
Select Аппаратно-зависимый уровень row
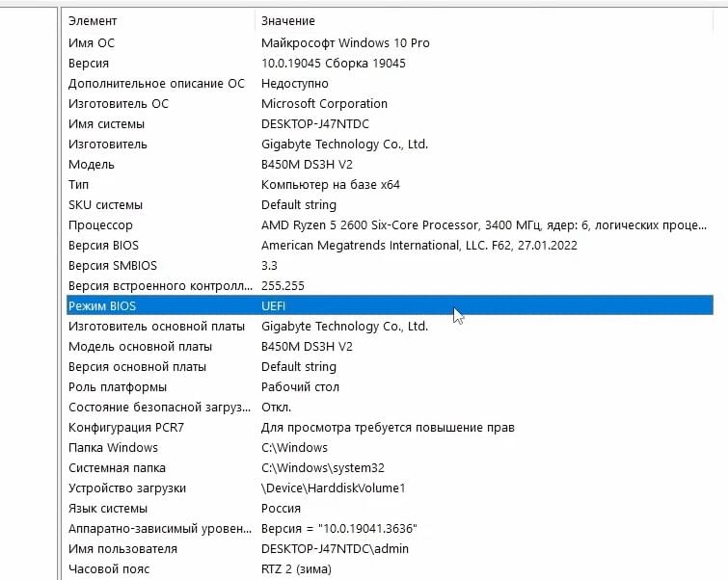pos(390,529)
